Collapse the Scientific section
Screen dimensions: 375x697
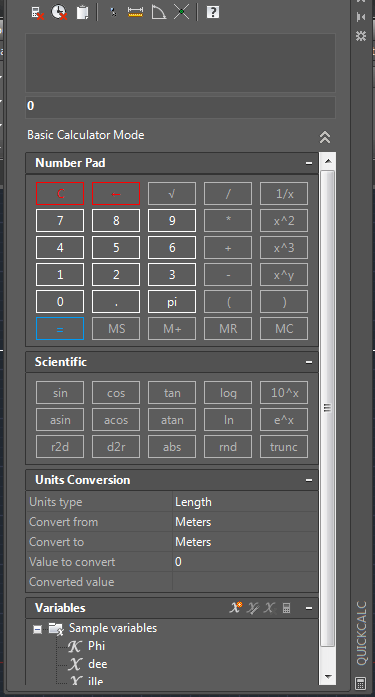click(x=309, y=362)
